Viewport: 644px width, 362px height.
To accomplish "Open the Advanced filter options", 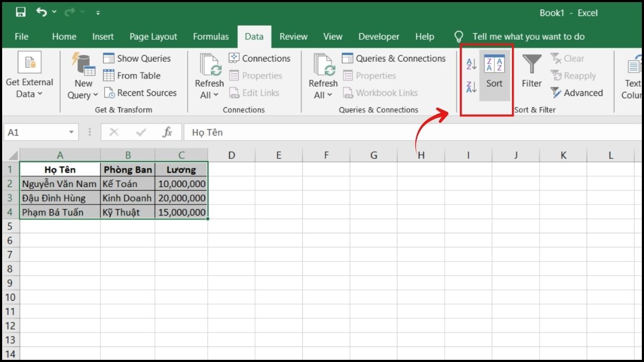I will pyautogui.click(x=578, y=93).
